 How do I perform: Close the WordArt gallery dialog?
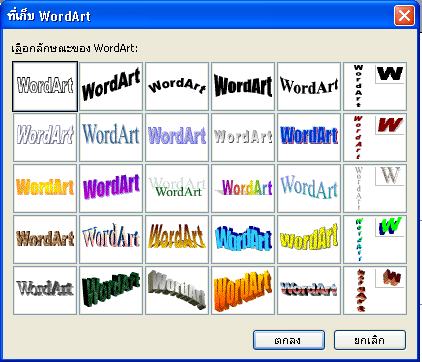404,15
